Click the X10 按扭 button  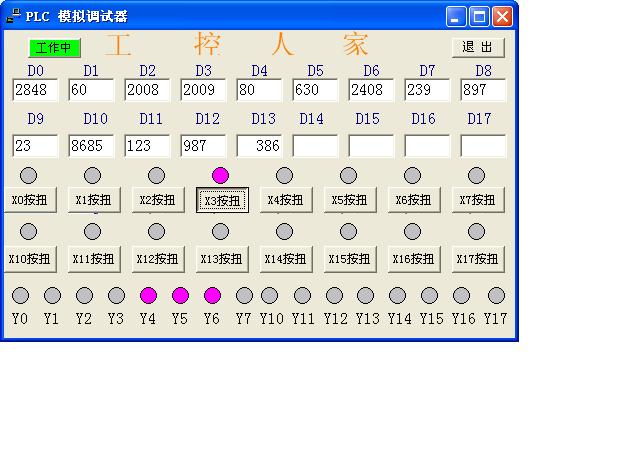tap(30, 258)
